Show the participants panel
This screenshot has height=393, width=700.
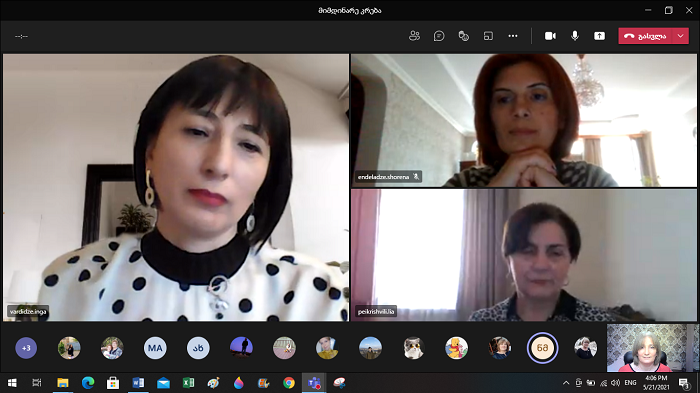tap(414, 36)
